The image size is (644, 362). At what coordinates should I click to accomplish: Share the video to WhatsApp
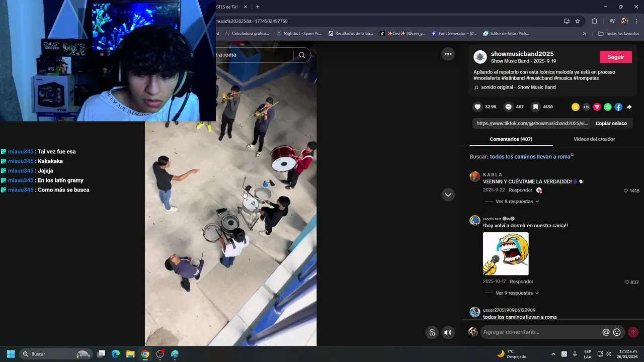point(608,107)
